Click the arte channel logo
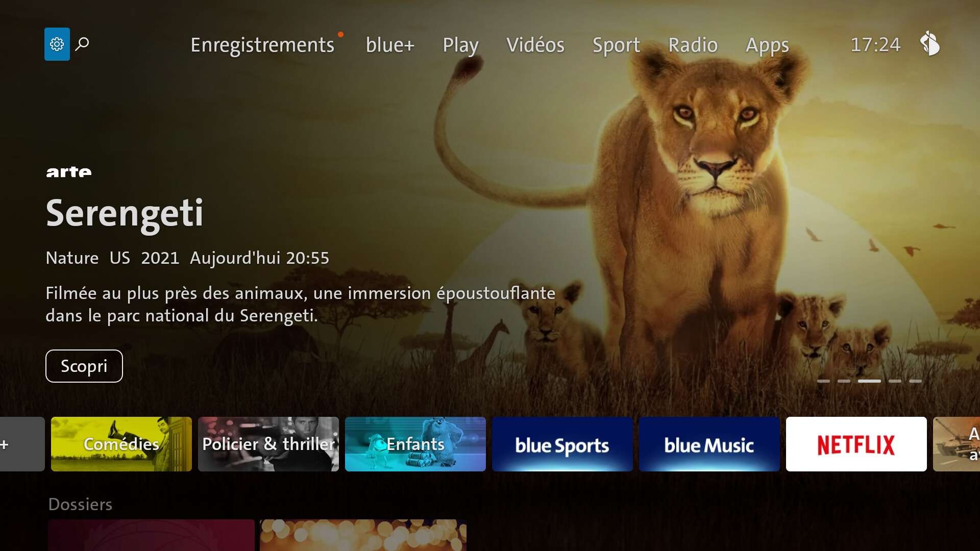This screenshot has height=551, width=980. coord(69,171)
